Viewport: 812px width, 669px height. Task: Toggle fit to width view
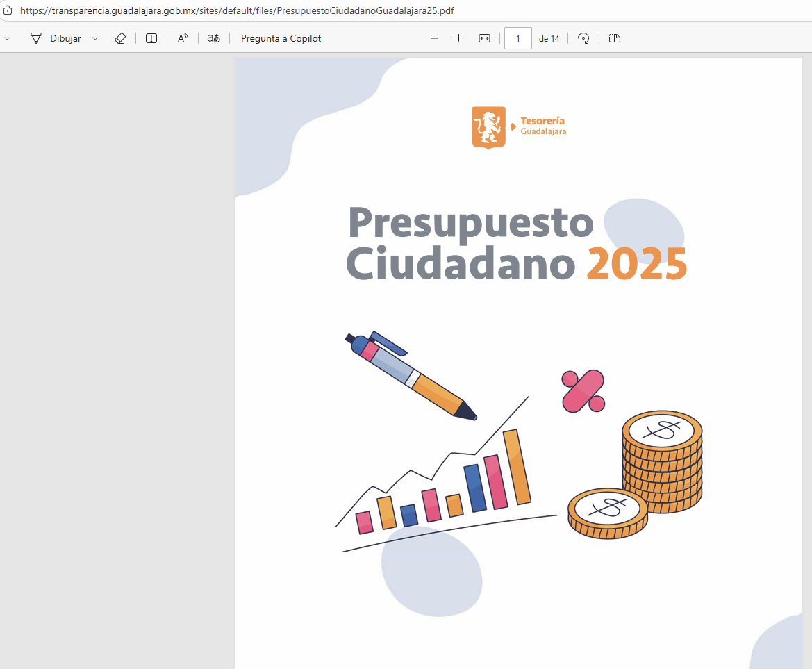click(484, 39)
